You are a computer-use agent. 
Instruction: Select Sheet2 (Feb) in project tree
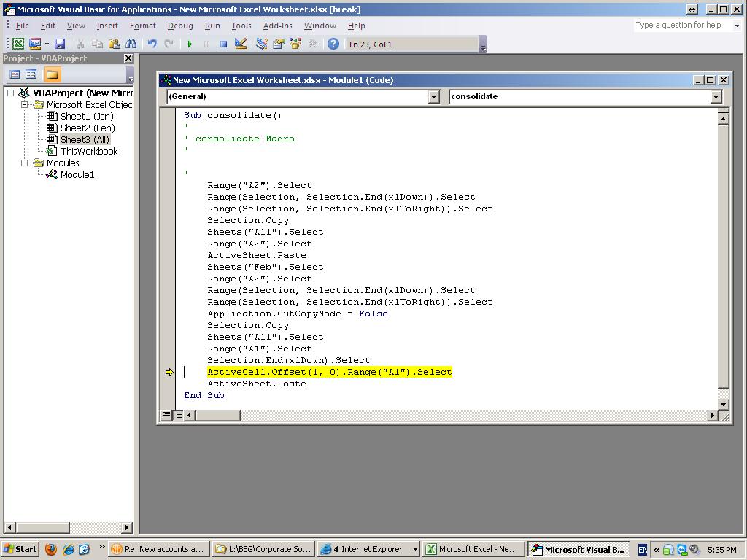pos(88,128)
